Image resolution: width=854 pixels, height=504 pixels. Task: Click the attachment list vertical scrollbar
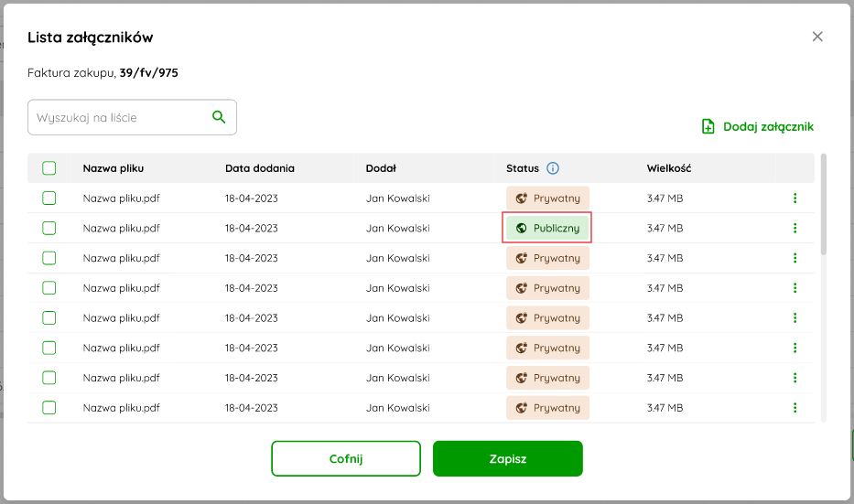[824, 204]
